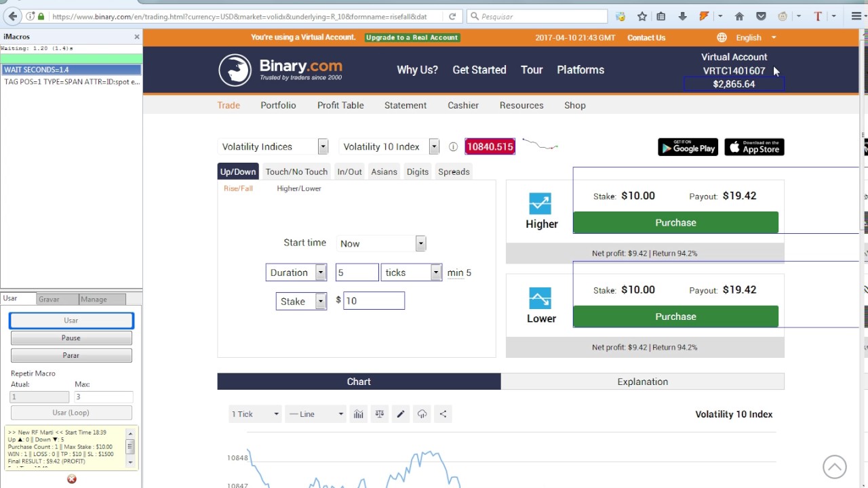Image resolution: width=868 pixels, height=488 pixels.
Task: Click the stake amount input field
Action: pos(374,301)
